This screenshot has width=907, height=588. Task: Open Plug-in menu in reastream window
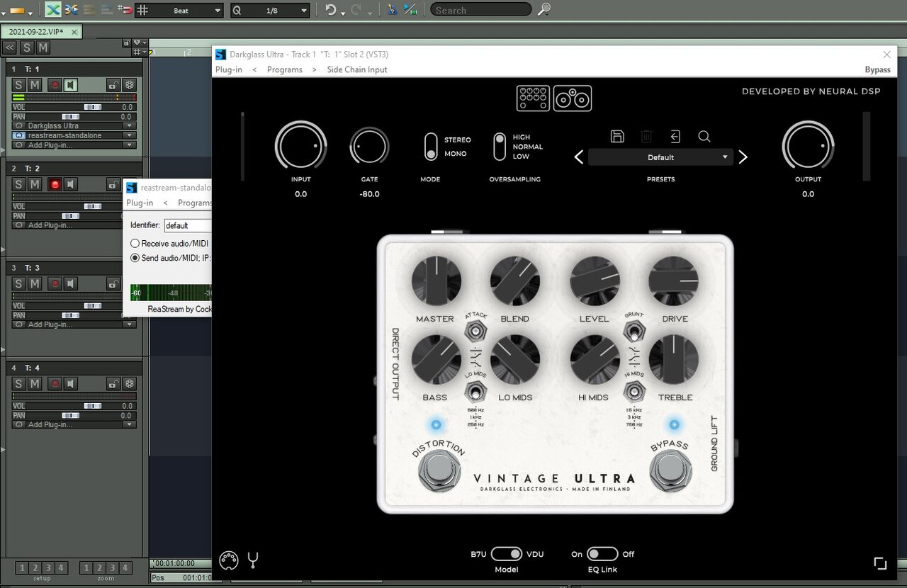point(140,203)
